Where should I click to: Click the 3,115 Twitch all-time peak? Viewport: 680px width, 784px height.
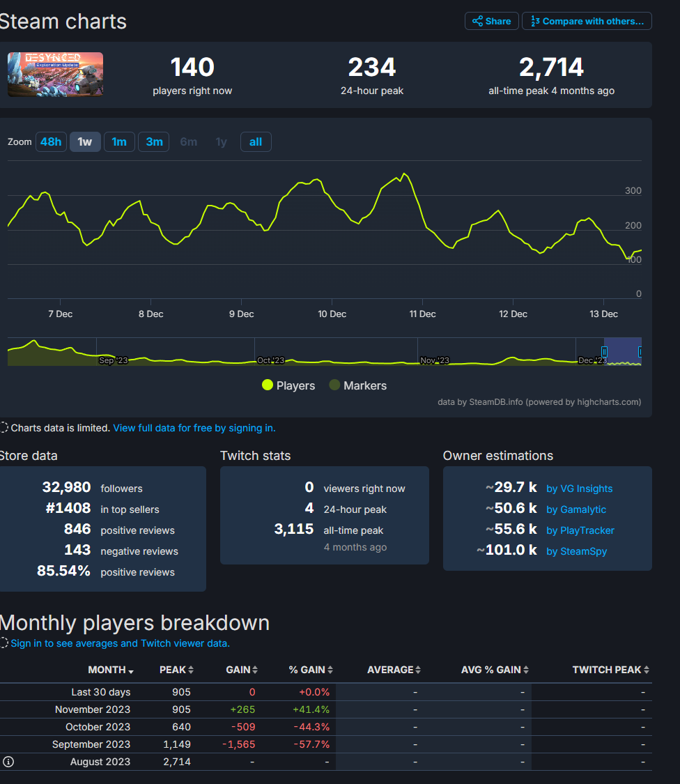pyautogui.click(x=294, y=529)
